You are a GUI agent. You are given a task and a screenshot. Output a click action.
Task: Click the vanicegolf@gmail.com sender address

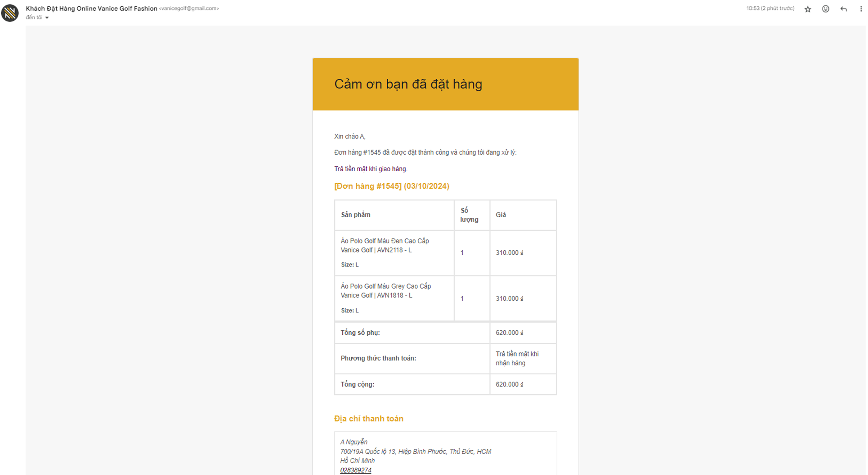point(189,9)
